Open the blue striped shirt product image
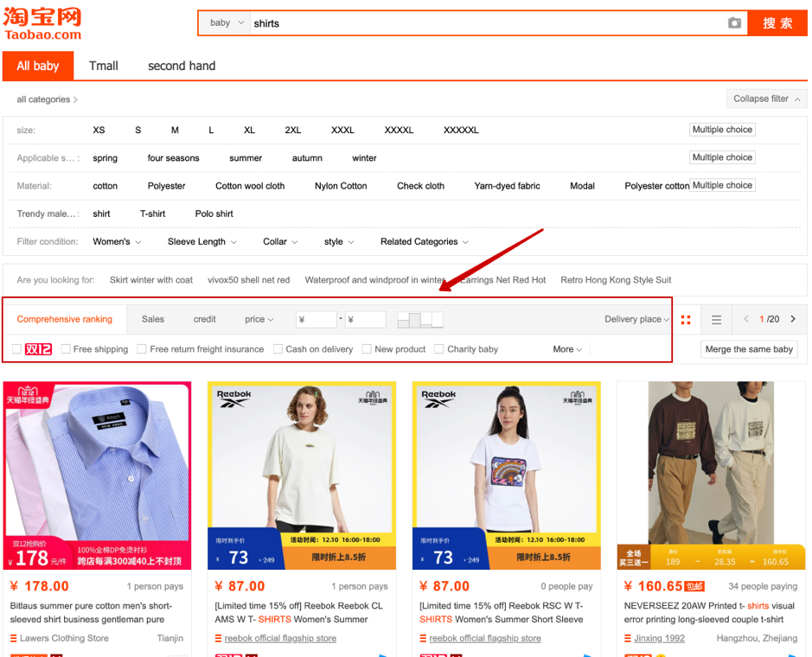The height and width of the screenshot is (657, 812). point(98,475)
